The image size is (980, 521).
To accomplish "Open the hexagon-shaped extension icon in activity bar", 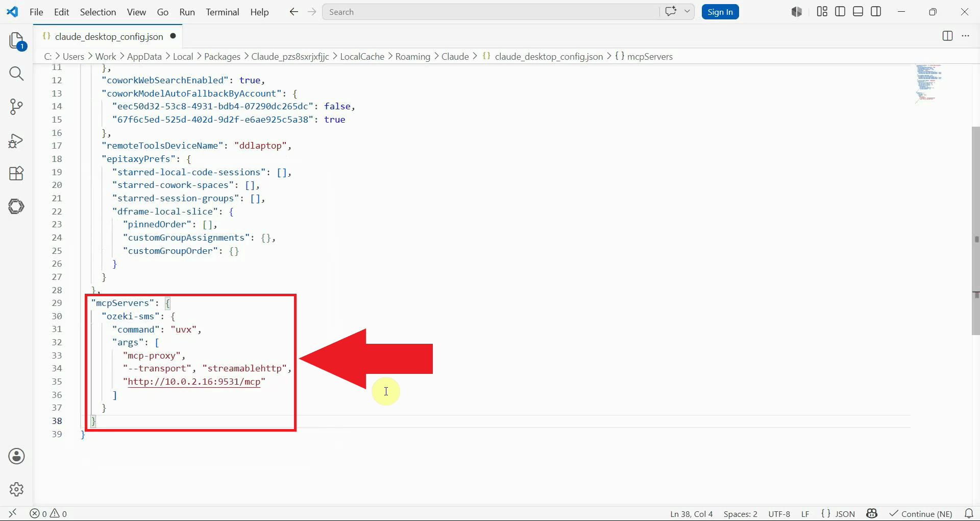I will [x=16, y=206].
